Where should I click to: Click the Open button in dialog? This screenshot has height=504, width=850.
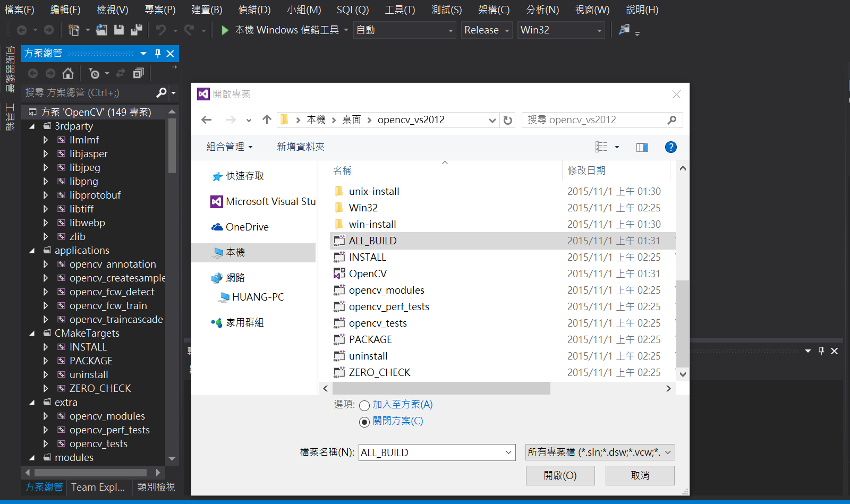(x=560, y=475)
